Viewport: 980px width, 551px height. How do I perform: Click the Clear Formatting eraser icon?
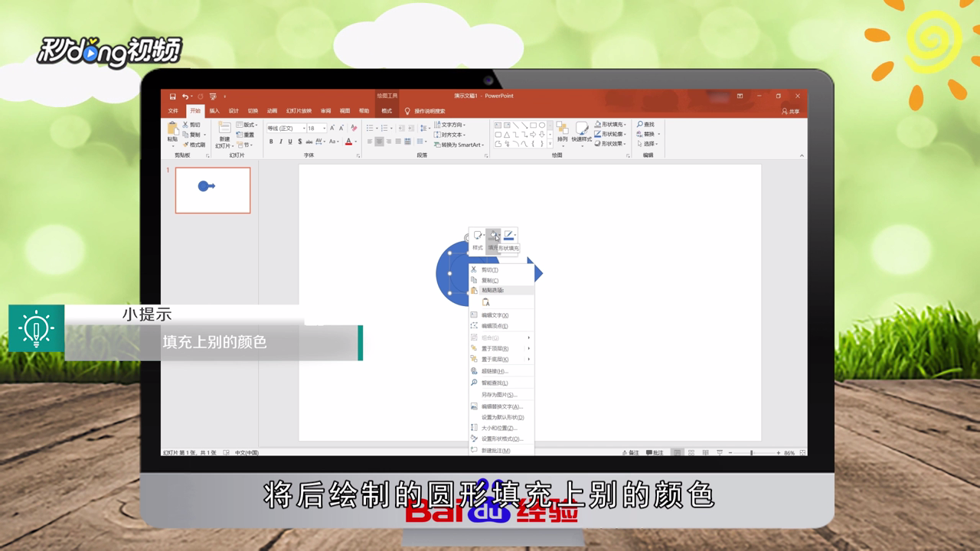(354, 128)
